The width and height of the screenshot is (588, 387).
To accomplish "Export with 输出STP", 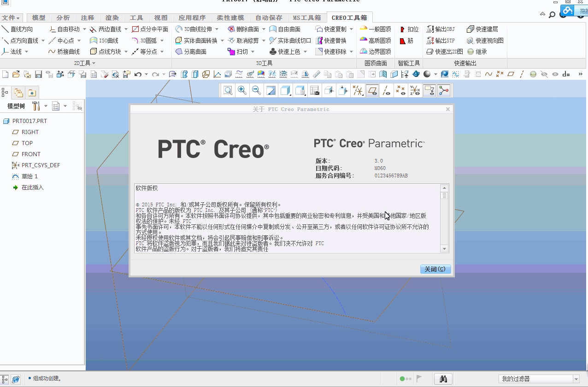I will (441, 41).
